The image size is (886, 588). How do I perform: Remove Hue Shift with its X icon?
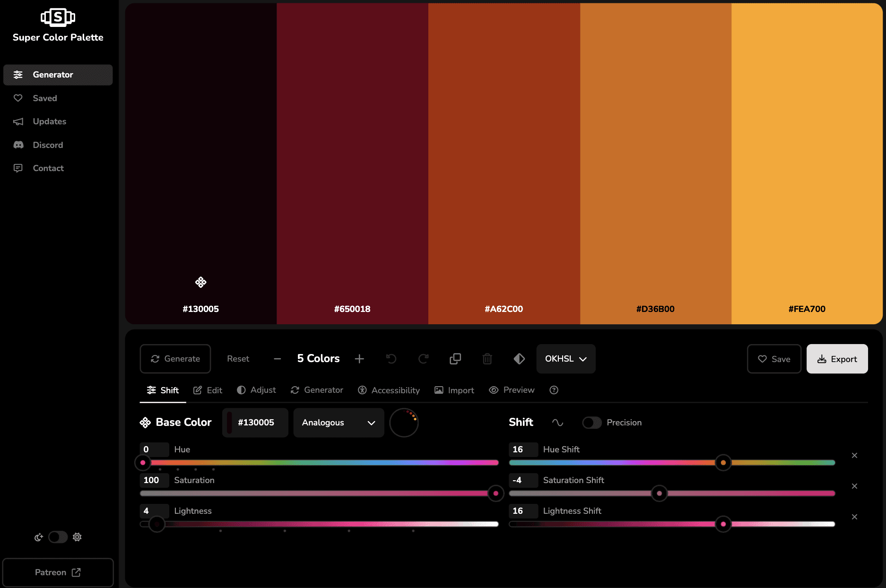854,456
